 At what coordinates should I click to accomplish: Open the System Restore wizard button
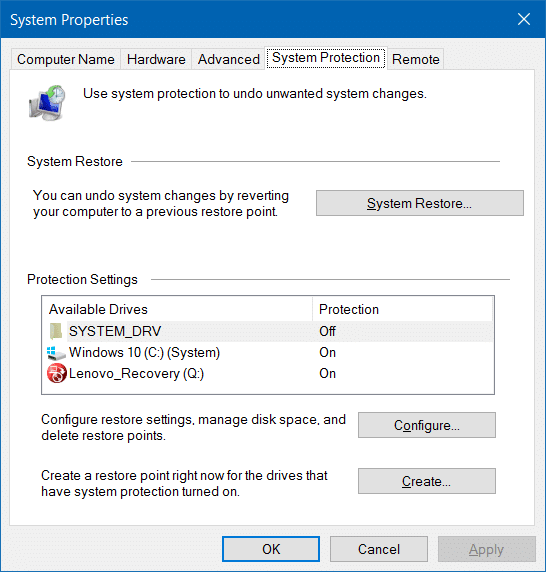click(420, 203)
